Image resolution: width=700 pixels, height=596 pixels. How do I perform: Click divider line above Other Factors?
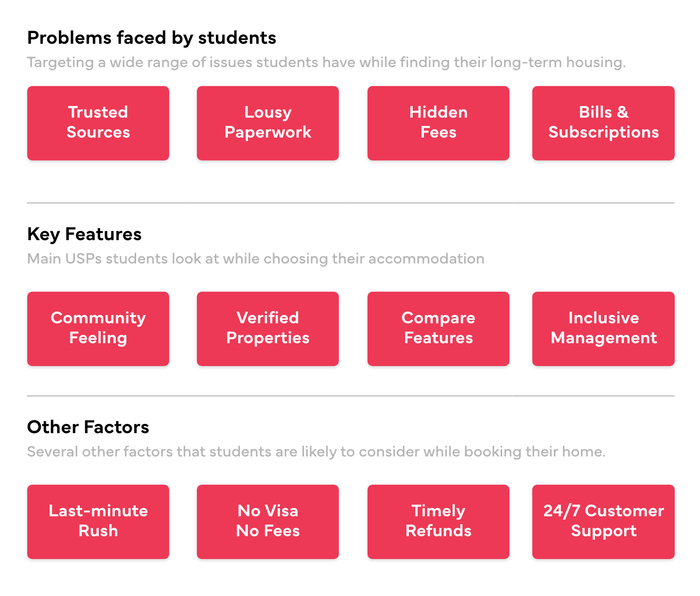coord(350,396)
